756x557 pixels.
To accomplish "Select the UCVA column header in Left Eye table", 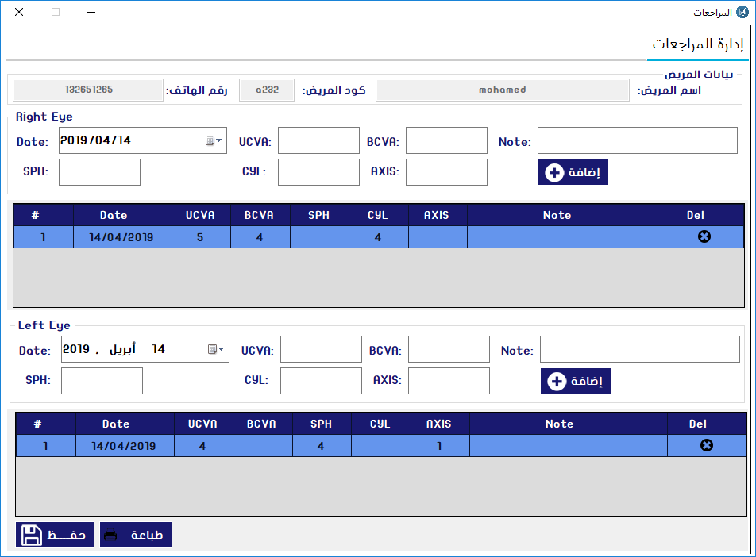I will (x=203, y=424).
